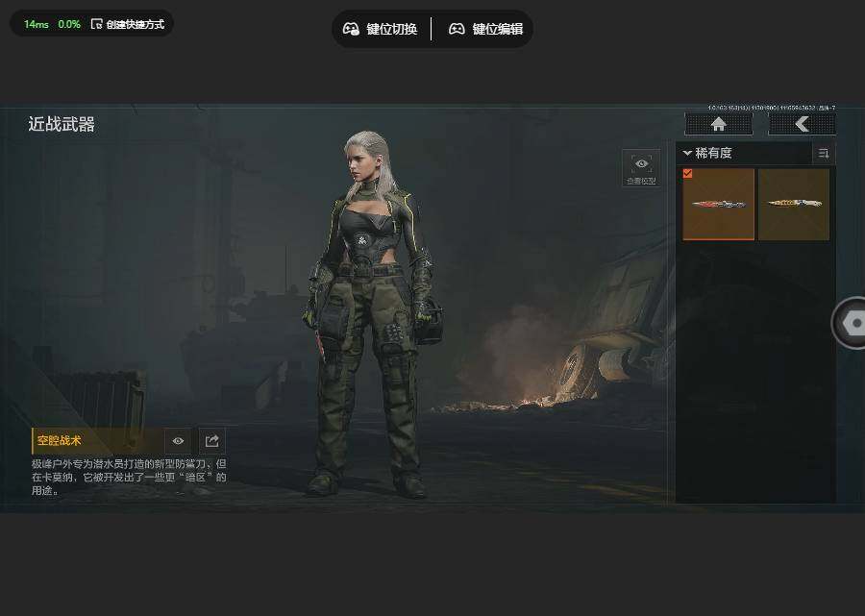The width and height of the screenshot is (865, 616).
Task: Click 创建快捷方式 create shortcut
Action: click(128, 24)
